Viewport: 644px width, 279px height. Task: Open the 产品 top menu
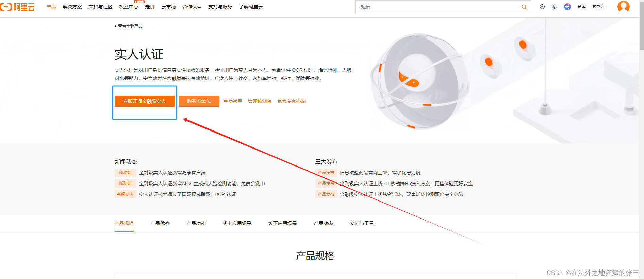point(51,7)
